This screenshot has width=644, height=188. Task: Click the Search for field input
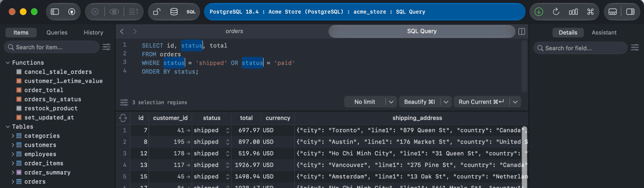tap(580, 48)
